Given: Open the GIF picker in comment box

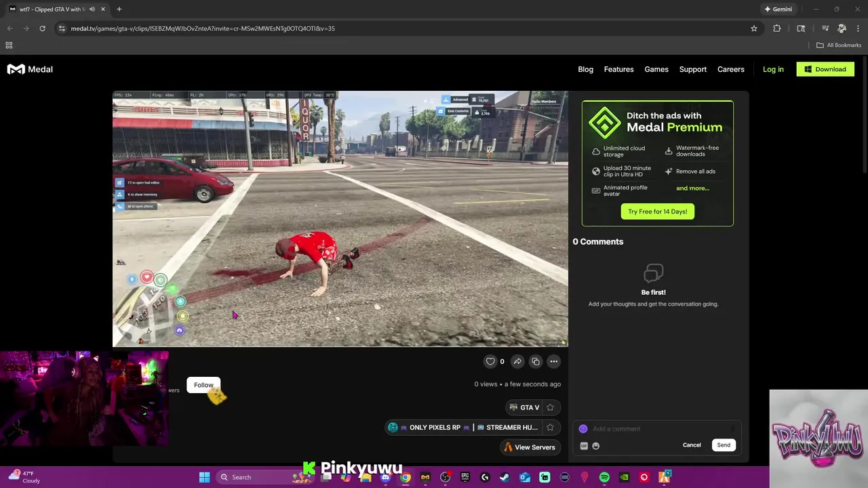Looking at the screenshot, I should [584, 446].
